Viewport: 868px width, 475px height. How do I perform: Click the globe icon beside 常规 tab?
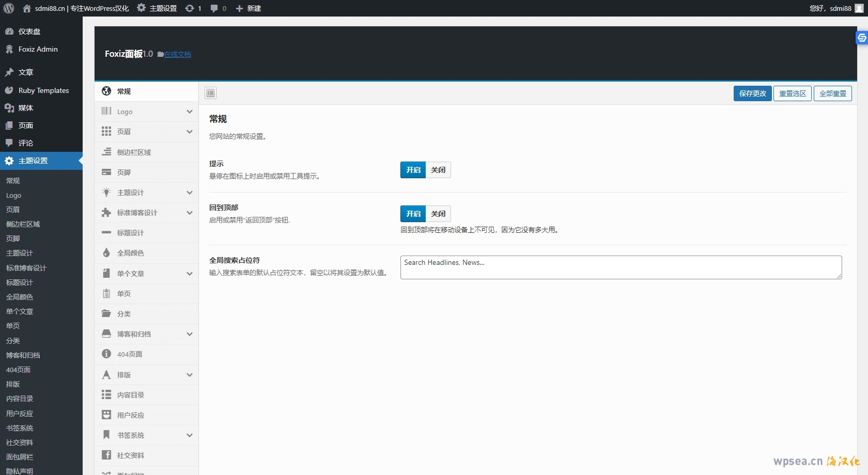[x=106, y=91]
